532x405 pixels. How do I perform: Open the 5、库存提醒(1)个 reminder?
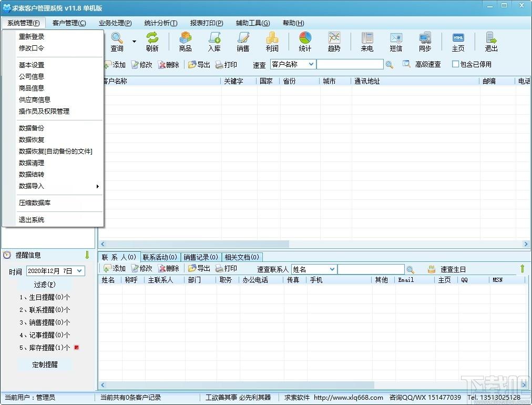45,348
